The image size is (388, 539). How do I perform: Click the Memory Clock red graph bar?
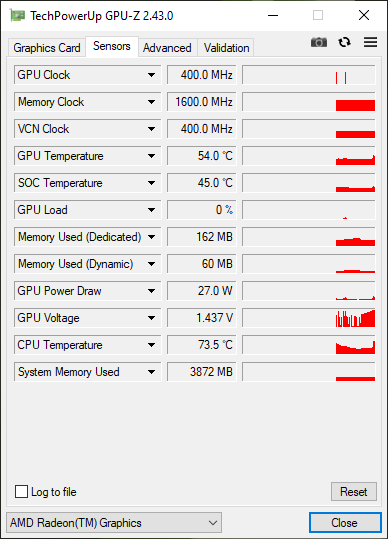(x=355, y=105)
